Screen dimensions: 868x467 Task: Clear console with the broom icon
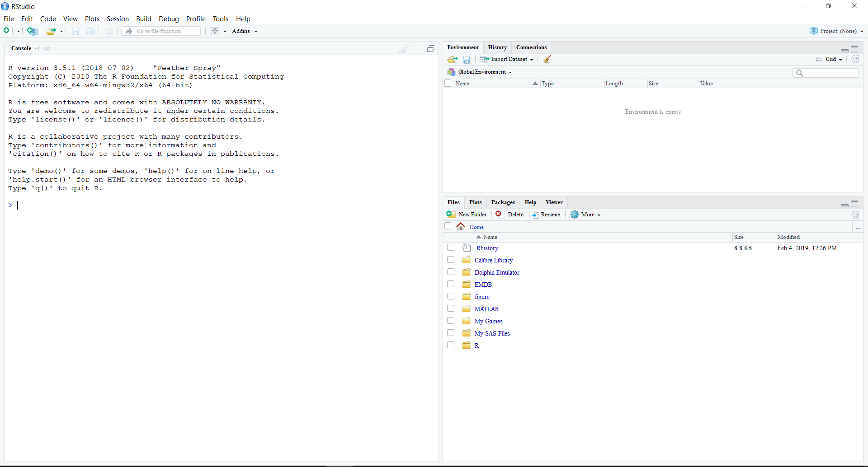click(x=404, y=49)
